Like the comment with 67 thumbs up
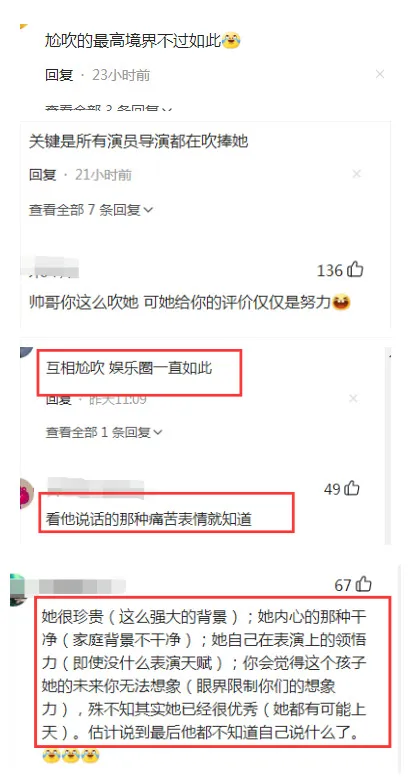Screen dimensions: 411x784 pos(363,584)
